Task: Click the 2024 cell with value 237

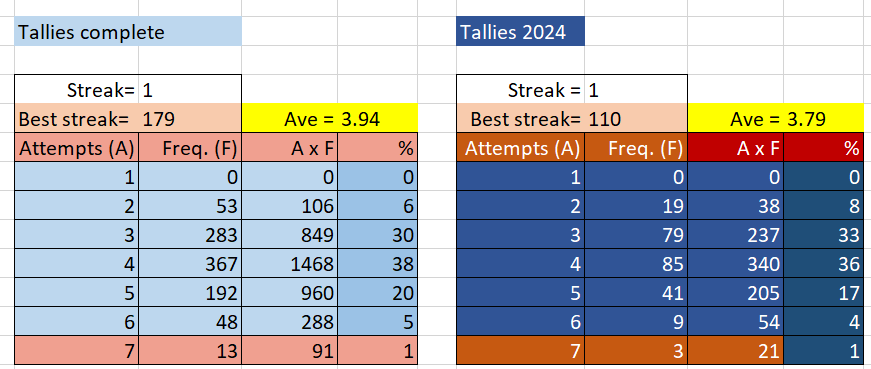Action: pyautogui.click(x=735, y=235)
